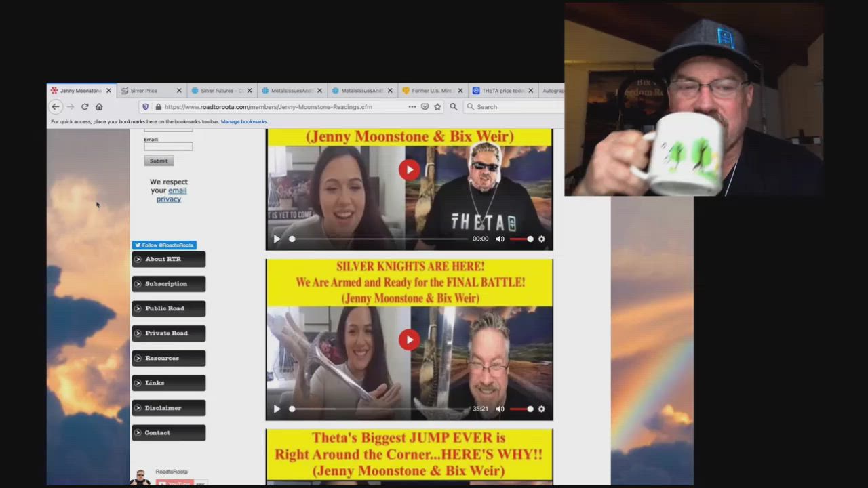Reload the page with the refresh icon
The height and width of the screenshot is (488, 868).
85,106
